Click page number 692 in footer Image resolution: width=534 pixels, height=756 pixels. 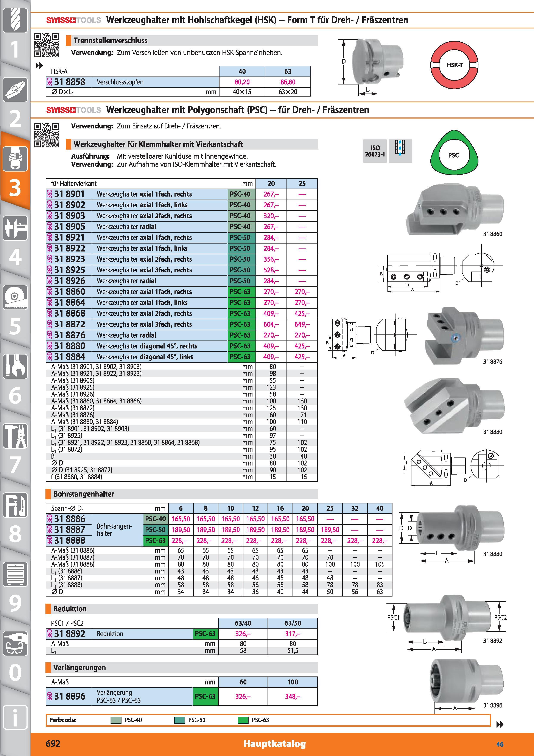[x=53, y=744]
